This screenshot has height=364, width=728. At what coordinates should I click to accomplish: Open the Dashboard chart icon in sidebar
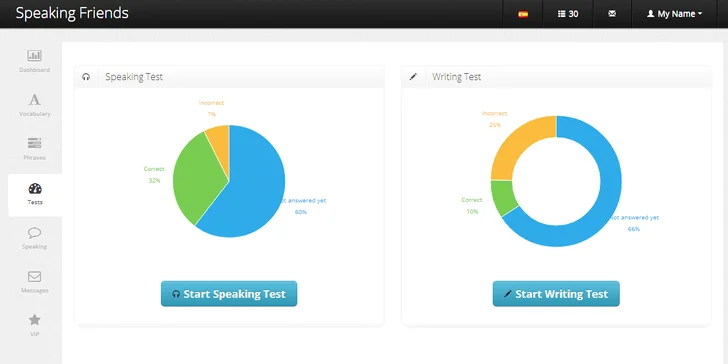34,56
